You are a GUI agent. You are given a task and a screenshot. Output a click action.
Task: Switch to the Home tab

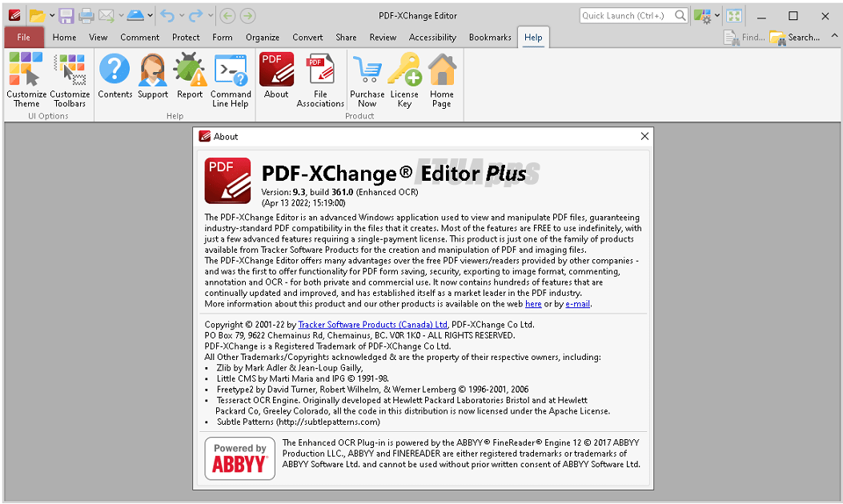pyautogui.click(x=65, y=37)
